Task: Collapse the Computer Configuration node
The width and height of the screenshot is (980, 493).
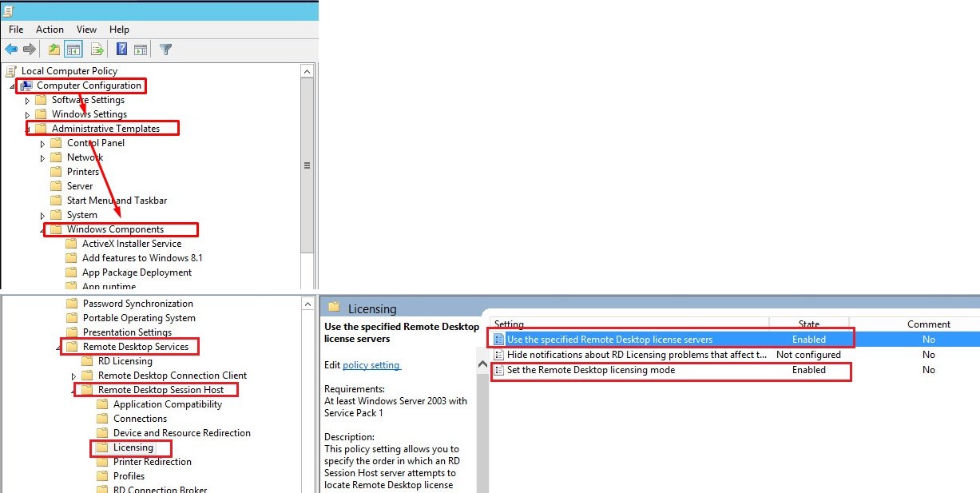Action: 12,86
